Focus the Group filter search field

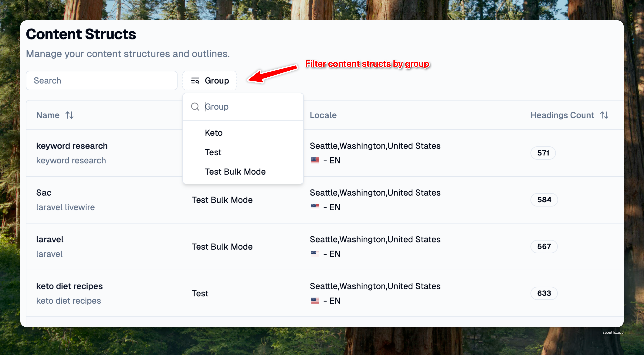click(250, 107)
